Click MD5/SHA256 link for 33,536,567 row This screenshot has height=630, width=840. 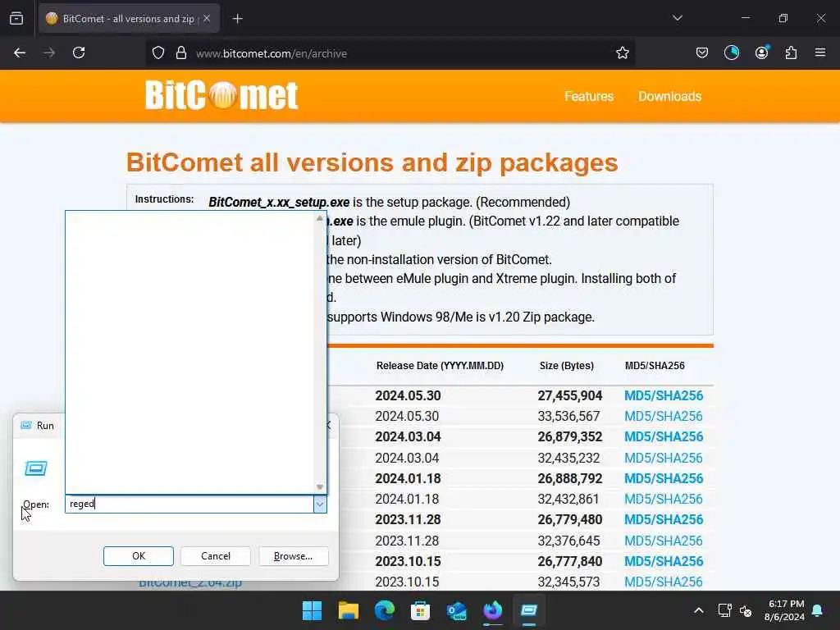664,416
